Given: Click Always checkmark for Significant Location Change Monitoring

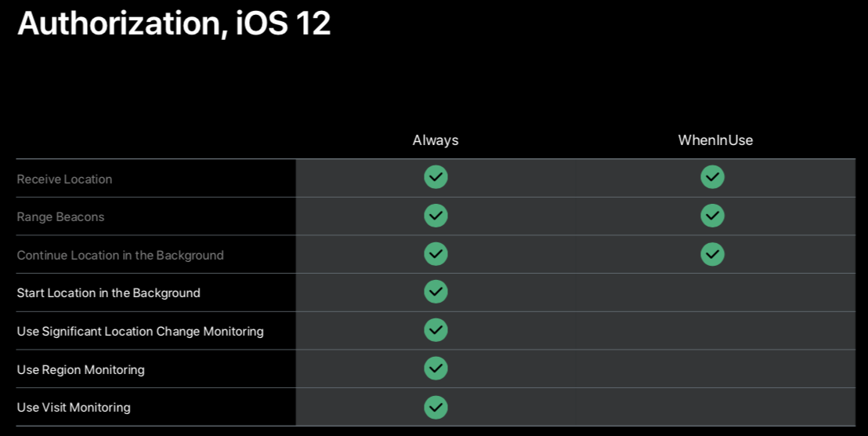Looking at the screenshot, I should click(x=436, y=329).
